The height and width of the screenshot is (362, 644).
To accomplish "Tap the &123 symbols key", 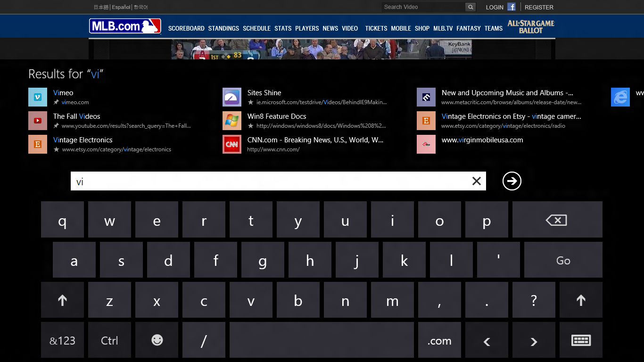I will pos(62,340).
